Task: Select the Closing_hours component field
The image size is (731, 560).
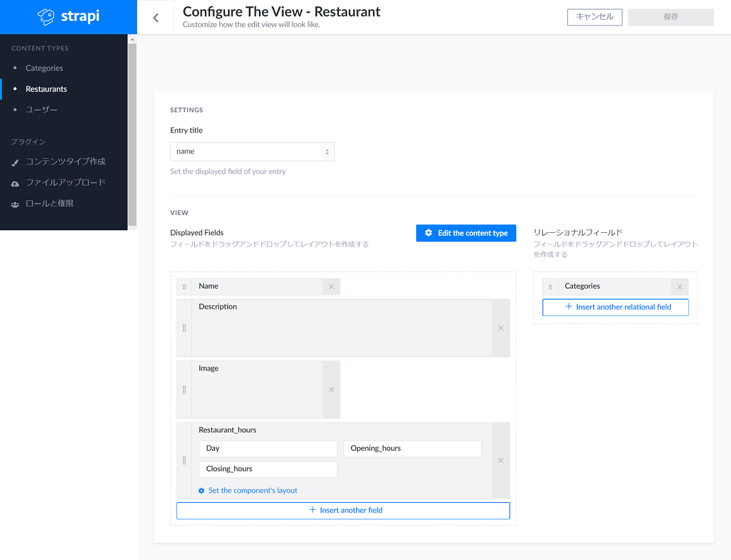Action: (x=268, y=469)
